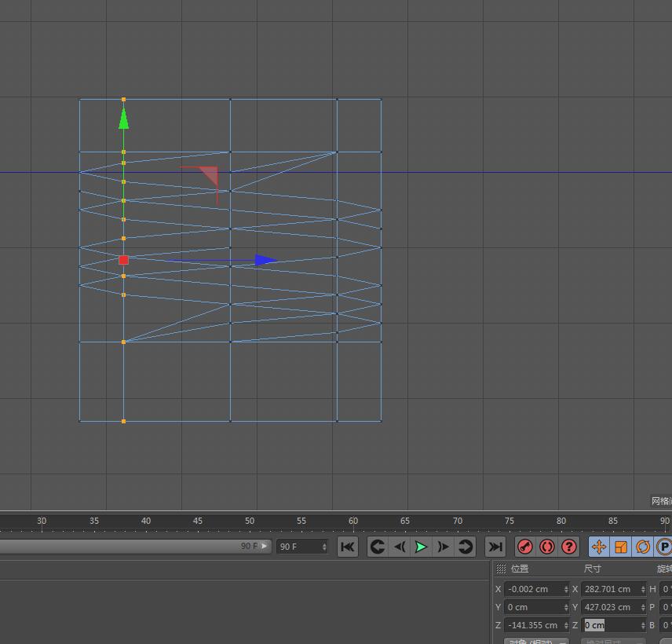This screenshot has height=644, width=672.
Task: Jump to the previous keyframe
Action: point(378,547)
